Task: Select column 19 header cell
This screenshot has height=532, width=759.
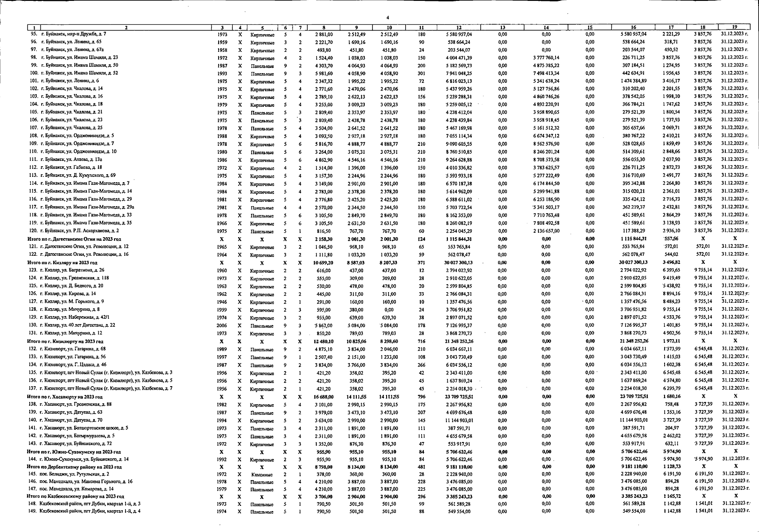Action: pyautogui.click(x=734, y=27)
